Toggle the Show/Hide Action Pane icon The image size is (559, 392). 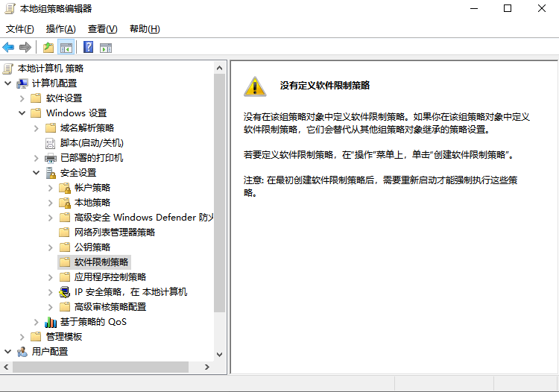coord(106,48)
